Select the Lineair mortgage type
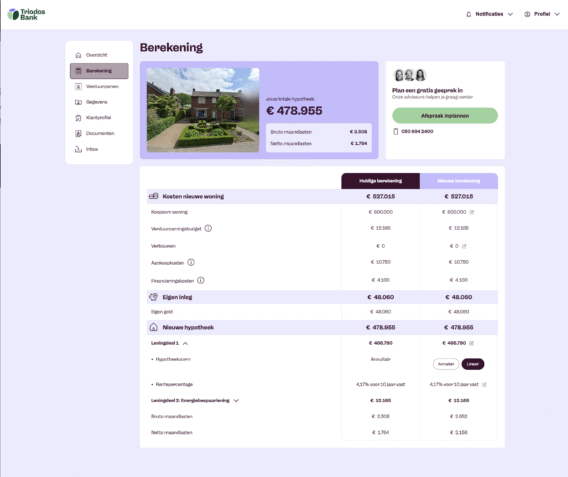568x477 pixels. click(x=473, y=364)
